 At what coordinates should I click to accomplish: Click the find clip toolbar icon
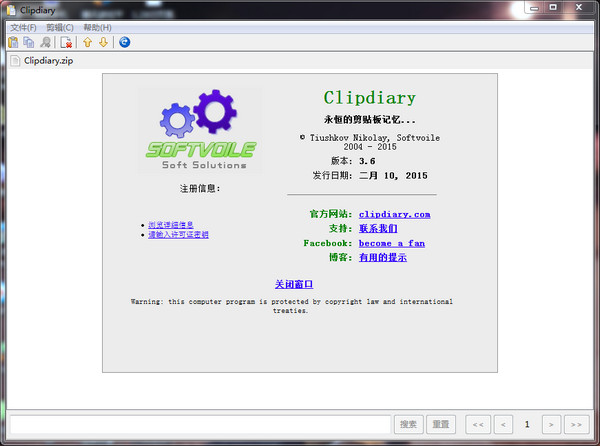pyautogui.click(x=45, y=42)
